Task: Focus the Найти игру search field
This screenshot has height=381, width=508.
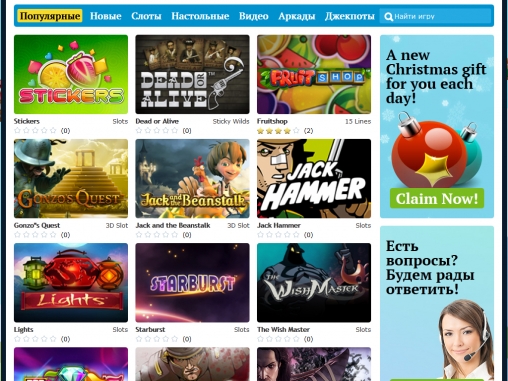Action: click(436, 16)
